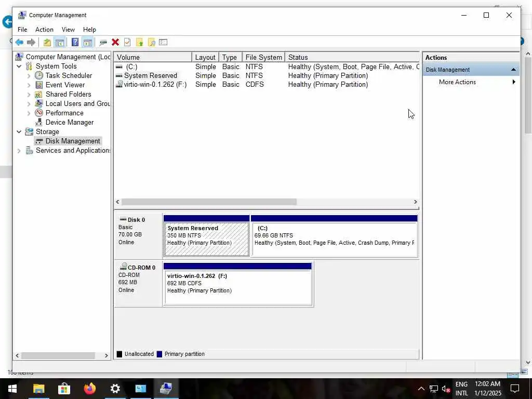Click tree pane scroll right arrow
The width and height of the screenshot is (532, 399).
click(x=106, y=355)
